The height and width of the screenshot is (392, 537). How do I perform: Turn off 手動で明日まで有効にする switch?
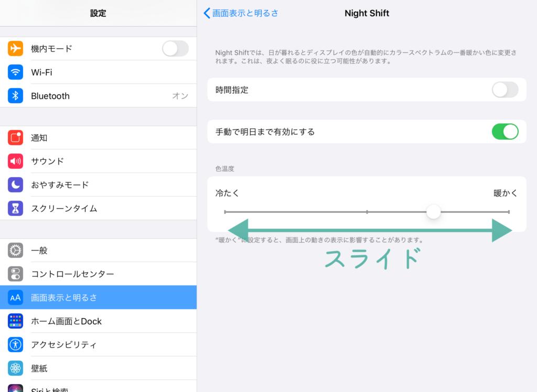click(505, 132)
